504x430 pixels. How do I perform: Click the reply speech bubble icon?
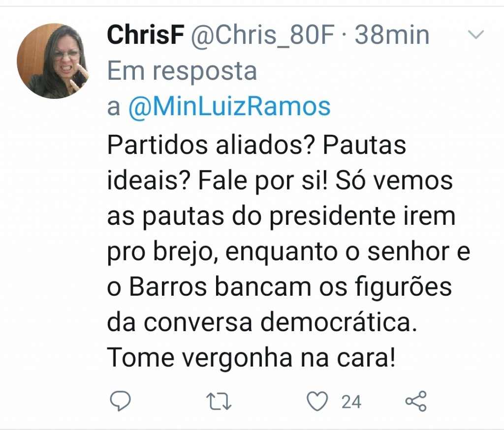(x=120, y=401)
